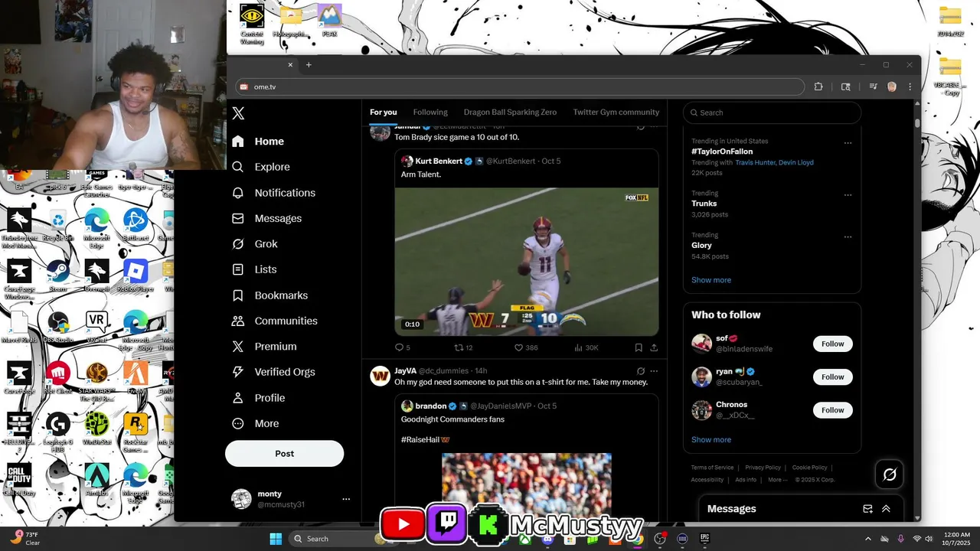This screenshot has height=551, width=980.
Task: Switch to Twitter Gym community tab
Action: [616, 112]
